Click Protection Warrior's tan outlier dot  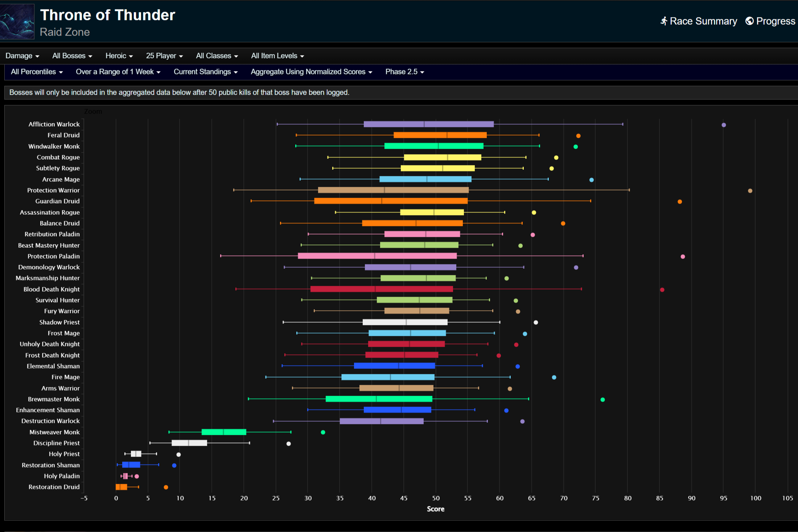pyautogui.click(x=750, y=191)
